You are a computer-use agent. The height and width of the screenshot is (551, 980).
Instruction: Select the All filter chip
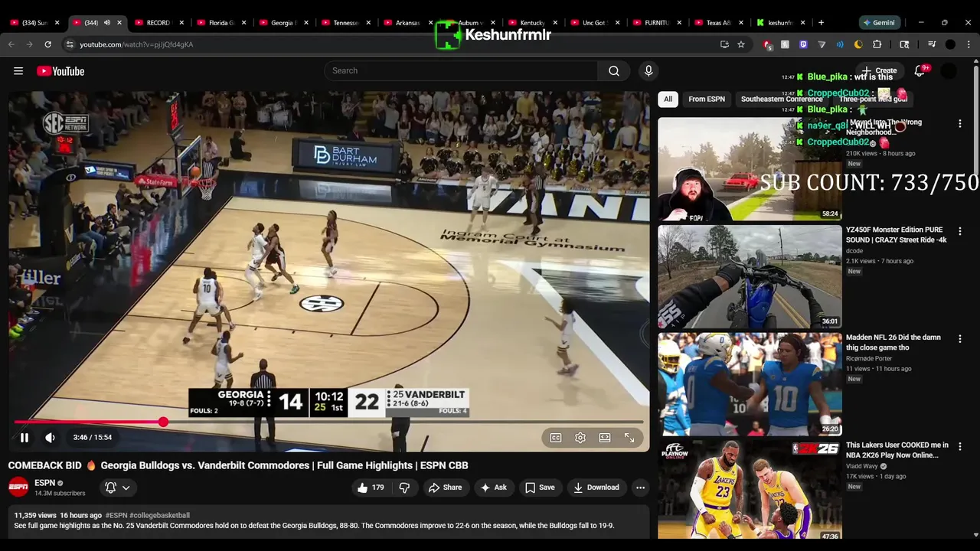[x=668, y=99]
